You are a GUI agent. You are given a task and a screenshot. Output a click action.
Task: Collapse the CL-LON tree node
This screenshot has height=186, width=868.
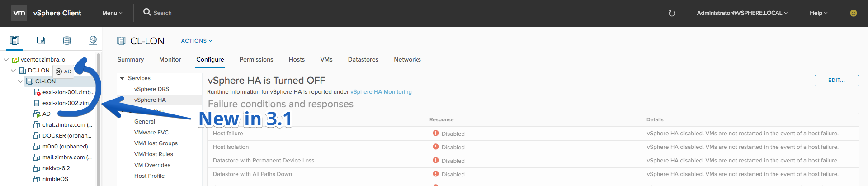point(20,81)
